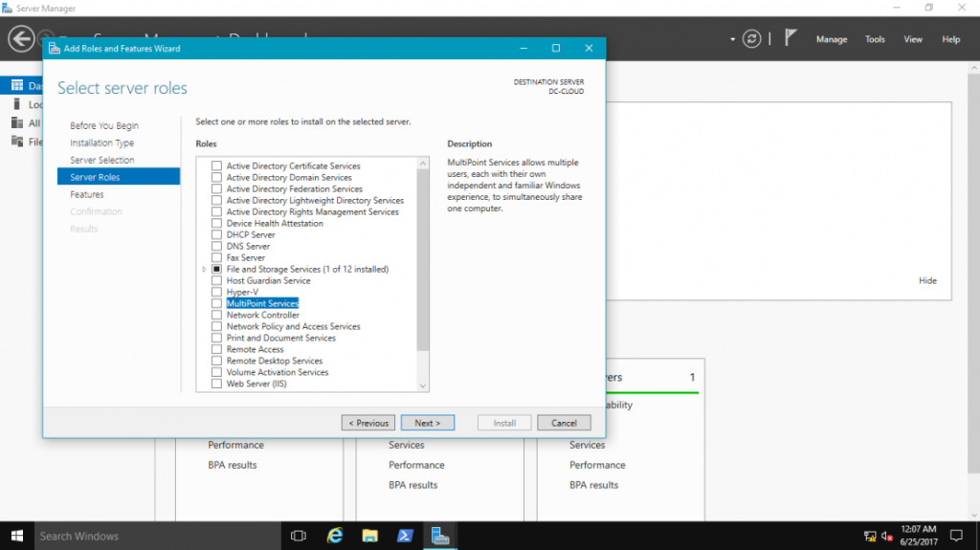Expand File and Storage Services tree node
Viewport: 980px width, 550px height.
(204, 270)
